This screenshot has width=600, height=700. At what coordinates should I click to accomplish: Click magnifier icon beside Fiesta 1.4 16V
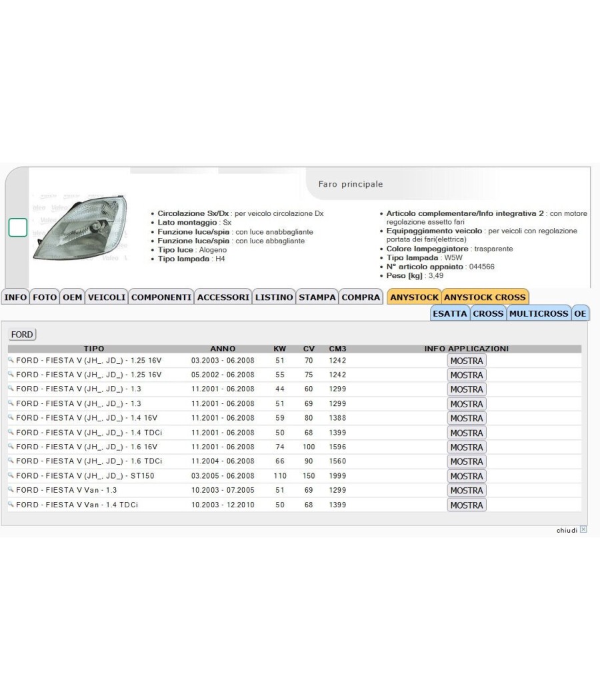coord(11,417)
